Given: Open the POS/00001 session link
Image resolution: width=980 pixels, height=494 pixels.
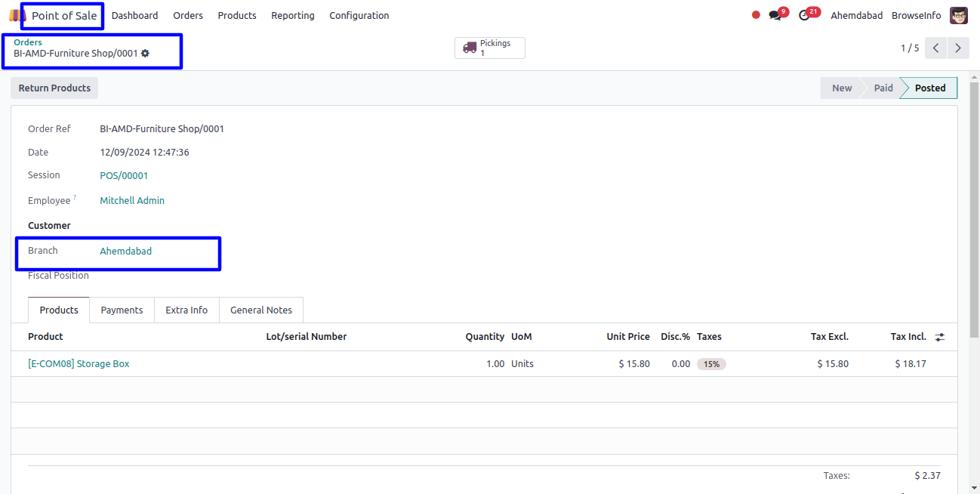Looking at the screenshot, I should [124, 175].
